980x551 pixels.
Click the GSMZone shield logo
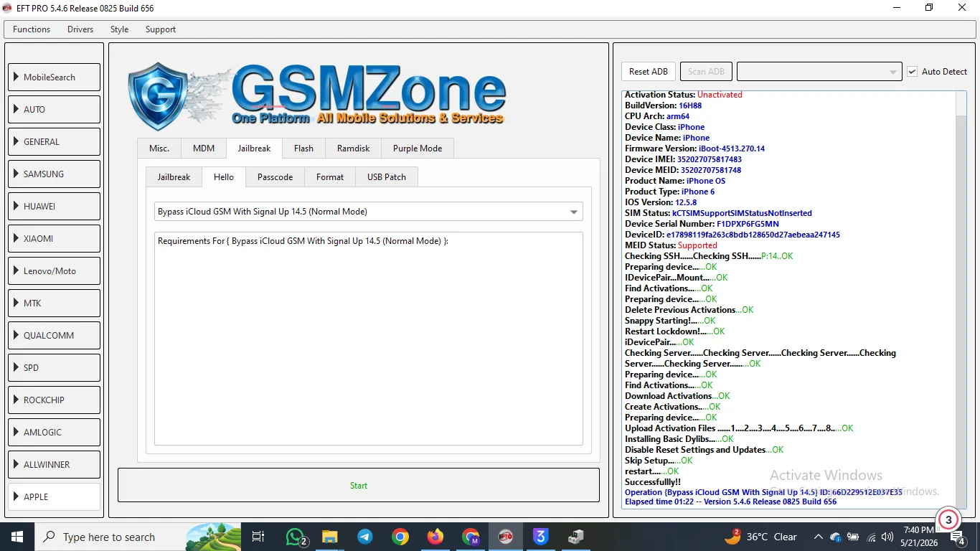pyautogui.click(x=157, y=95)
